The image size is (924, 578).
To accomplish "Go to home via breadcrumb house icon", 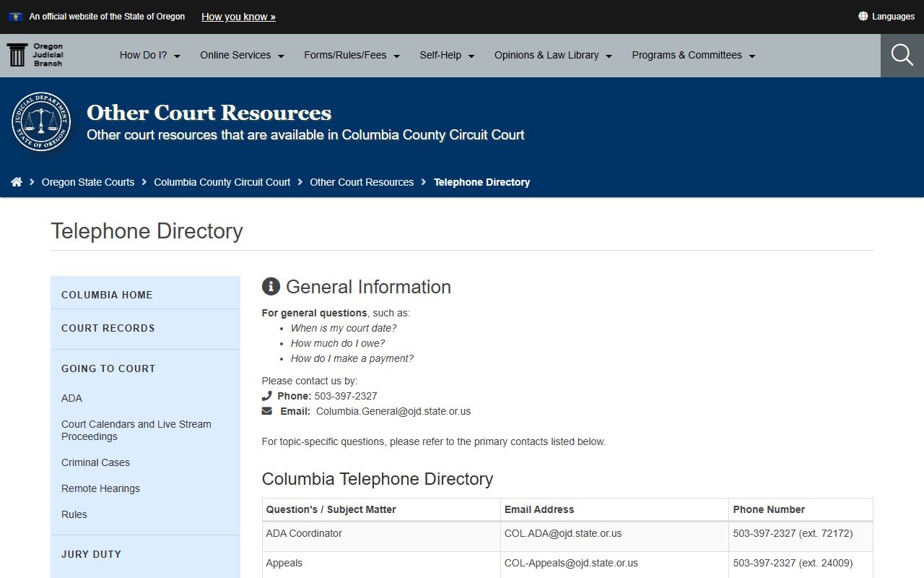I will 17,182.
